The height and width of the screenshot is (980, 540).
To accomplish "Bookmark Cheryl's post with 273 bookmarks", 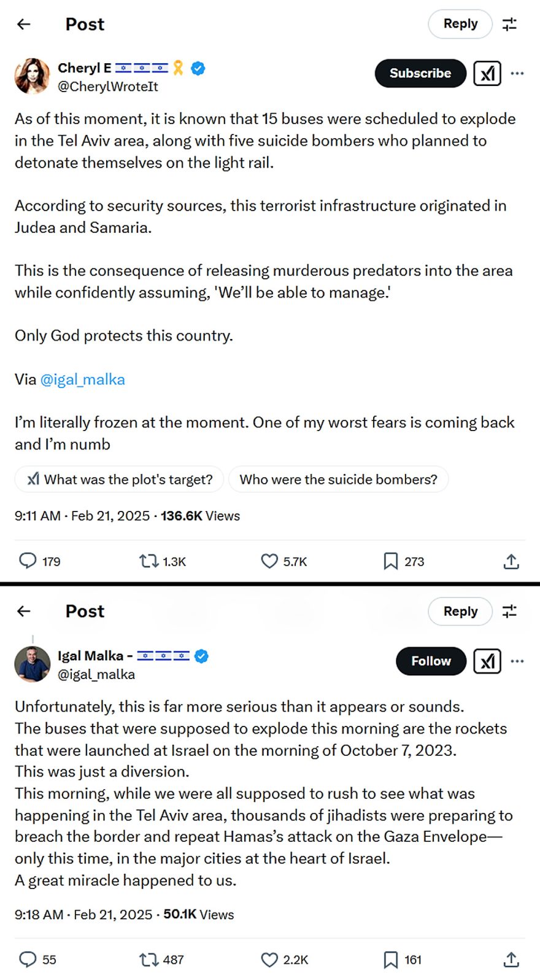I will click(x=390, y=561).
